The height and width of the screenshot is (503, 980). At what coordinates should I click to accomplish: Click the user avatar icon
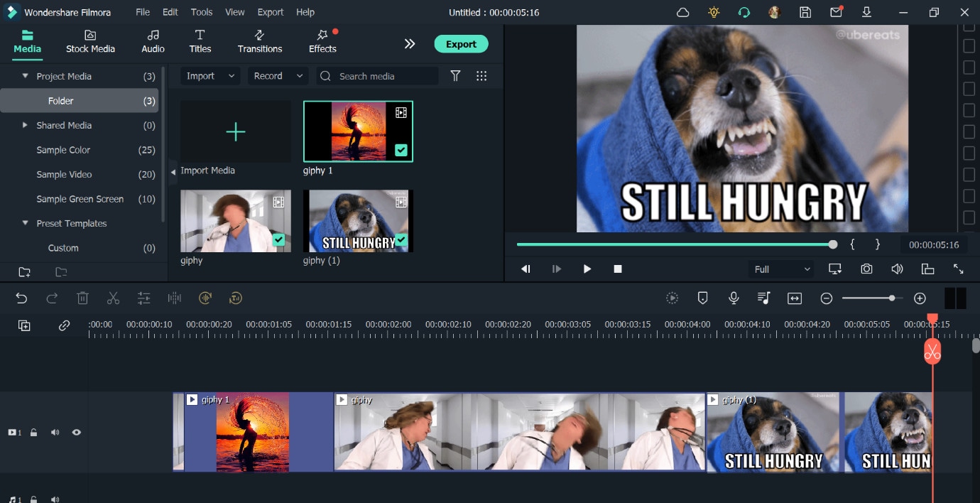(x=775, y=12)
